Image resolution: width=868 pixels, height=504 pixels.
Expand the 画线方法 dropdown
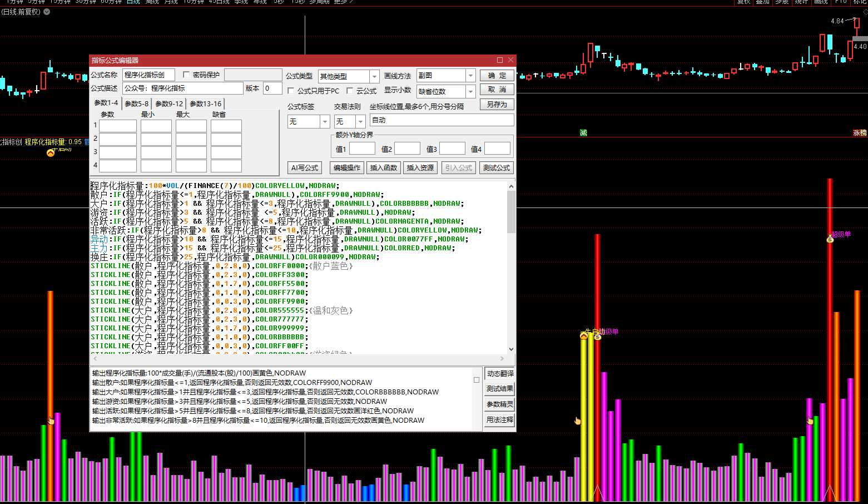click(x=470, y=75)
